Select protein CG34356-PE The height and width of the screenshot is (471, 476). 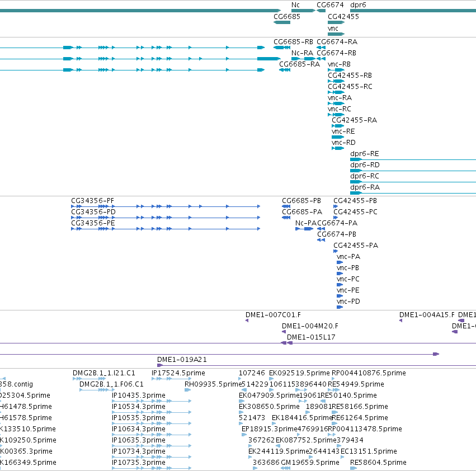pos(93,223)
